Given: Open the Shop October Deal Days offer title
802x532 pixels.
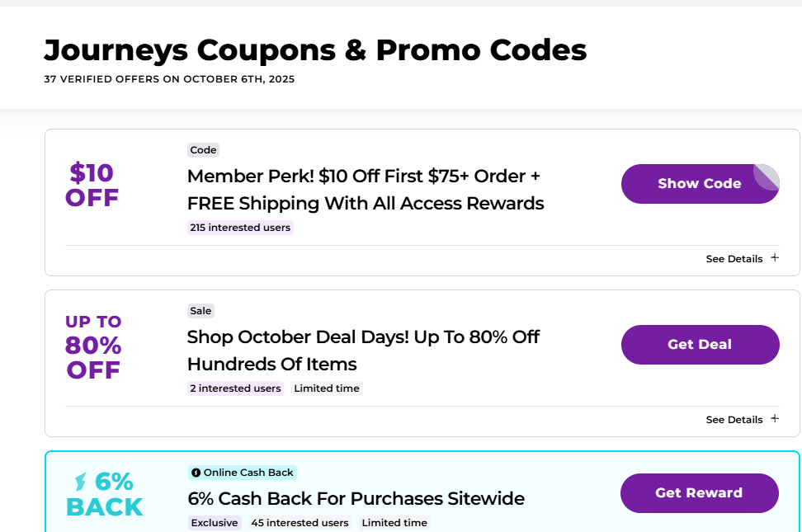Looking at the screenshot, I should [363, 351].
